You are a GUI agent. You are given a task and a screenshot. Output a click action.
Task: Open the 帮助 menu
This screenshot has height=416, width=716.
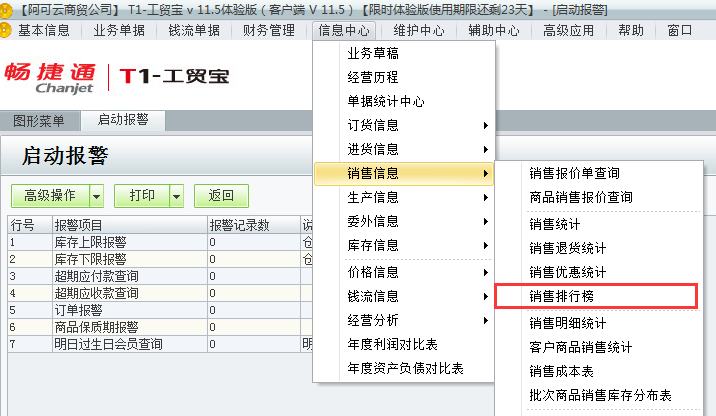(x=631, y=31)
